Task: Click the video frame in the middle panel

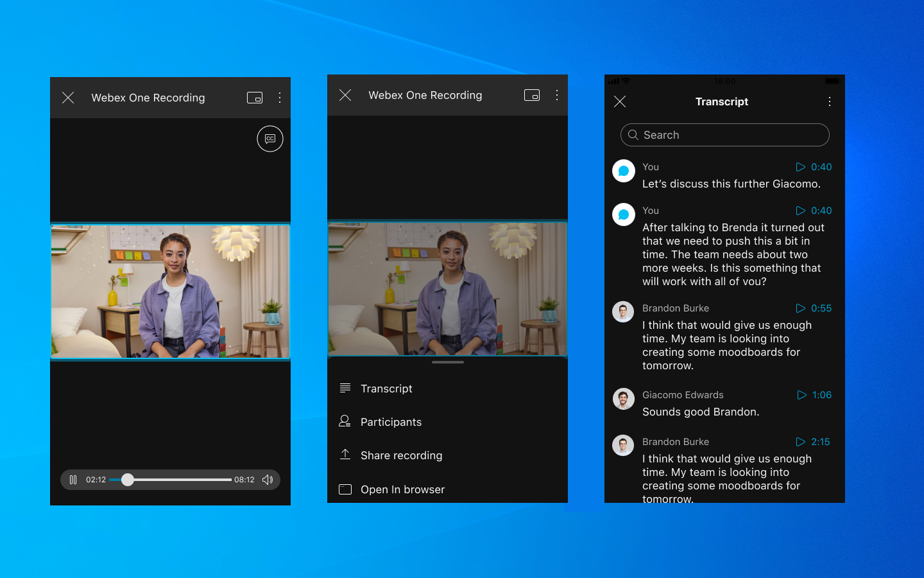Action: [x=447, y=289]
